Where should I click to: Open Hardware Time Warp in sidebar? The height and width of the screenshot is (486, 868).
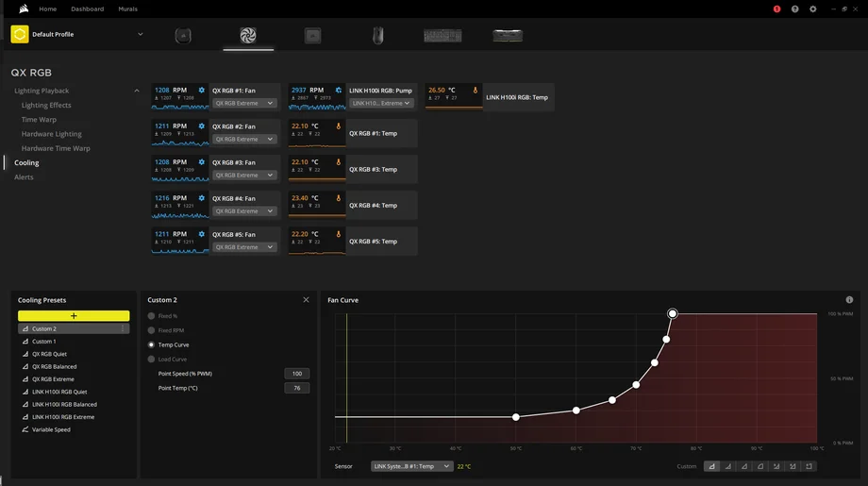pyautogui.click(x=56, y=148)
